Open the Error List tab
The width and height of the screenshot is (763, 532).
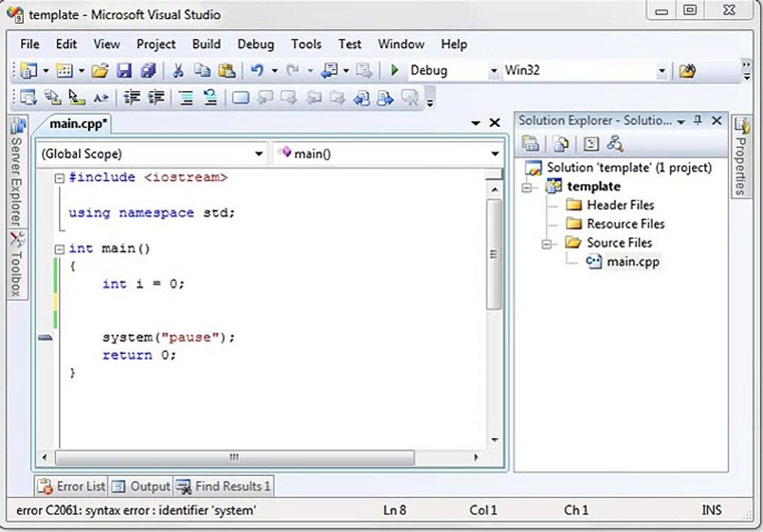[x=72, y=486]
